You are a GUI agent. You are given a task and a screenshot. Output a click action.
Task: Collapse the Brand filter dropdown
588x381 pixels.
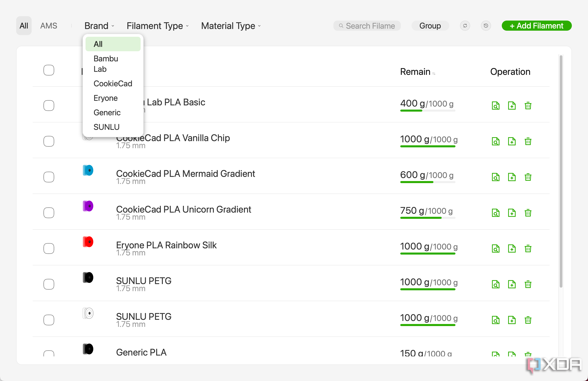pos(99,26)
